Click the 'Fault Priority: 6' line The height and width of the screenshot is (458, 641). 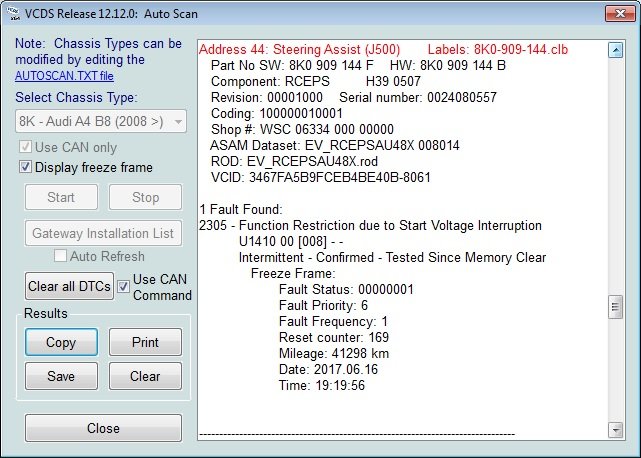[x=323, y=305]
